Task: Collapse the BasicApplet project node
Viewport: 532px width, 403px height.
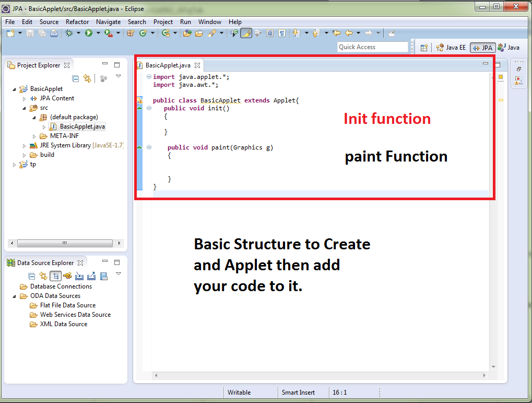Action: [x=14, y=89]
